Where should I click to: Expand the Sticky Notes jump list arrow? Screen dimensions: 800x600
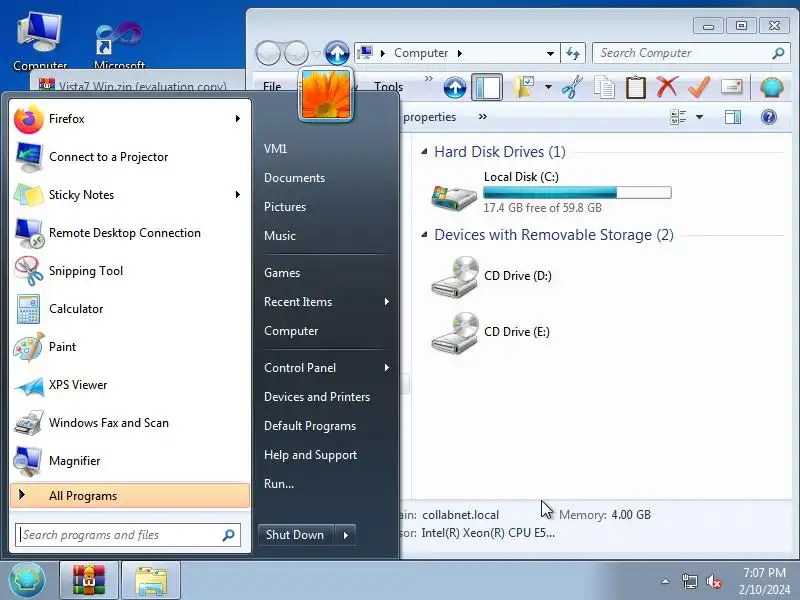(x=237, y=195)
